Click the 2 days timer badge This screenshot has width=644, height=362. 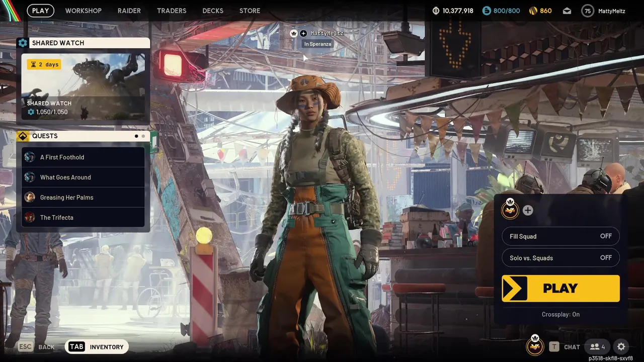point(44,64)
